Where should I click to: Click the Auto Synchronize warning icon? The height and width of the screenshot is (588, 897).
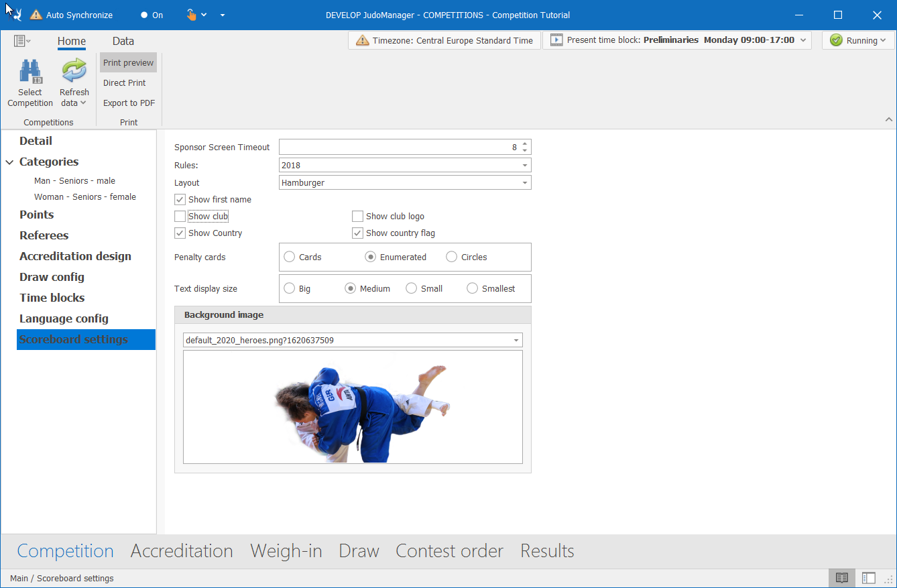click(x=36, y=15)
